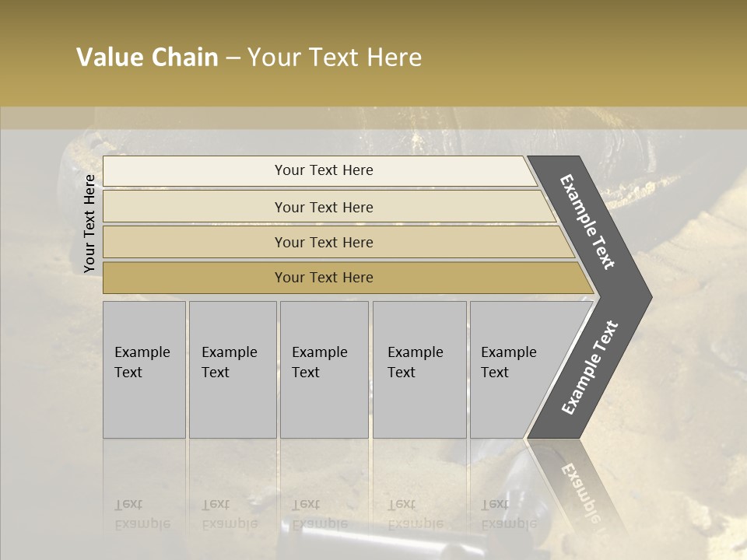The height and width of the screenshot is (560, 747).
Task: Click the third row Your Text Here bar
Action: click(x=323, y=242)
